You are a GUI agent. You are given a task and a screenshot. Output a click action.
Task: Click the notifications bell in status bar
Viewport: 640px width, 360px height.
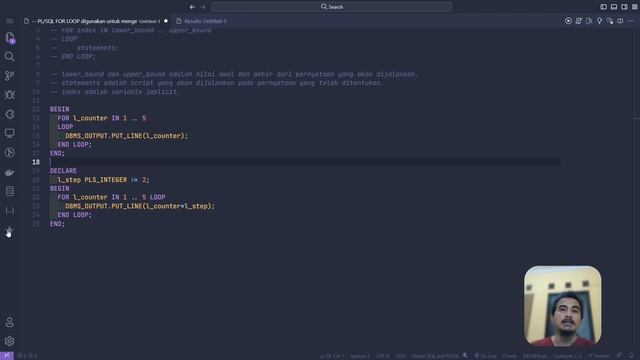pyautogui.click(x=631, y=356)
